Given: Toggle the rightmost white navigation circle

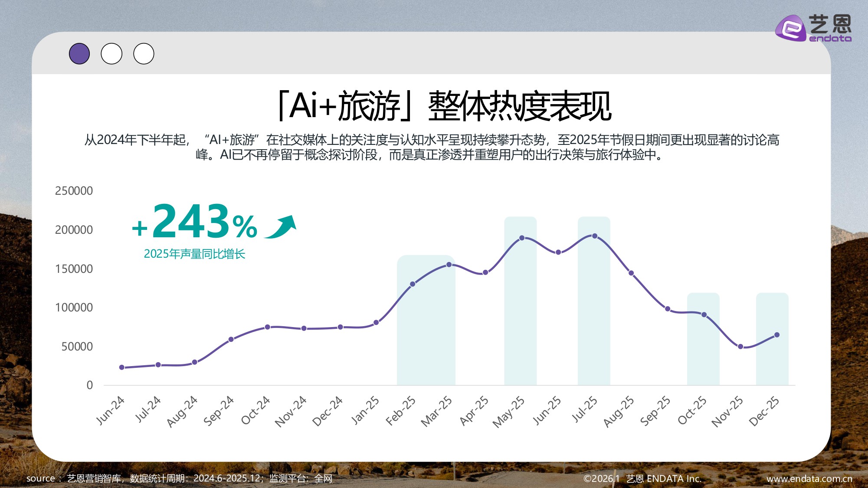Looking at the screenshot, I should tap(144, 53).
